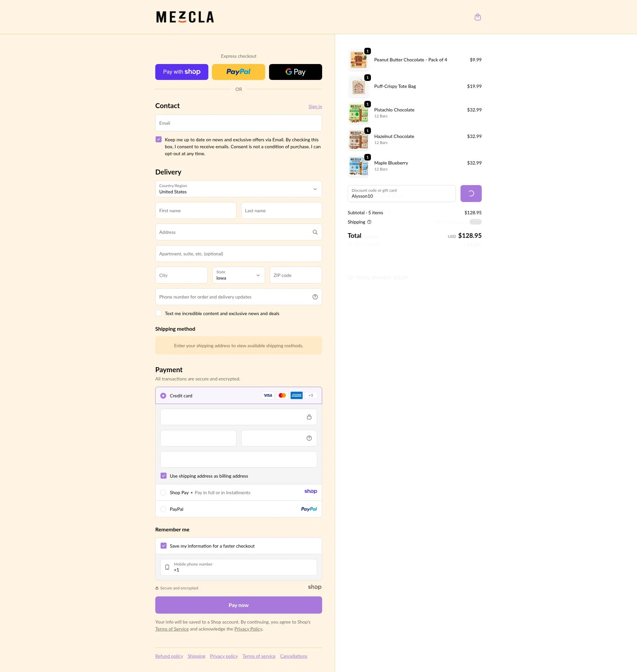Click the Peanut Butter Chocolate product thumbnail

tap(358, 60)
